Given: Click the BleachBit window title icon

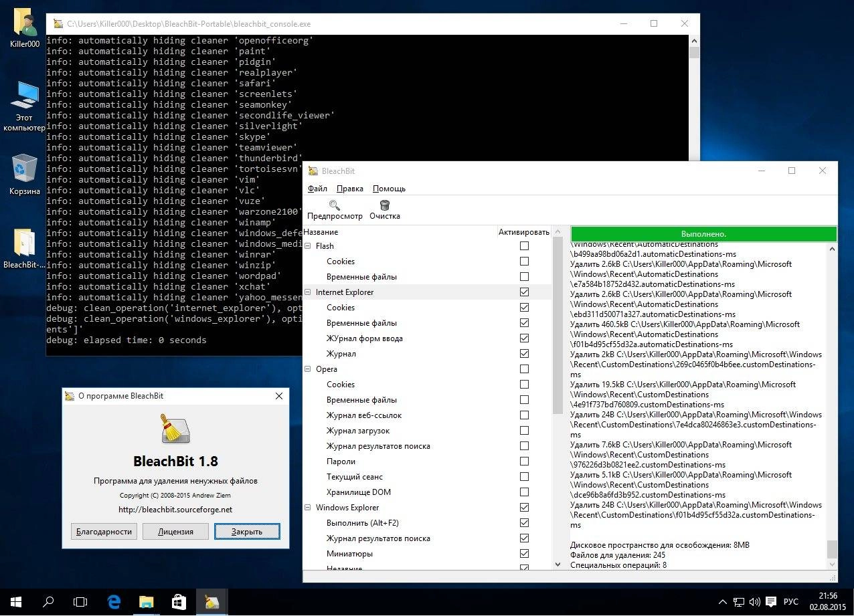Looking at the screenshot, I should click(x=313, y=171).
